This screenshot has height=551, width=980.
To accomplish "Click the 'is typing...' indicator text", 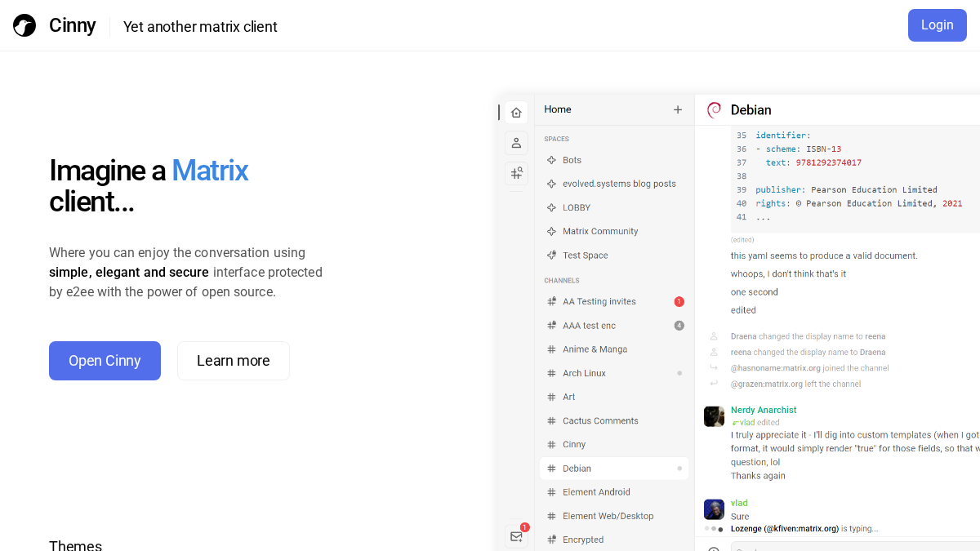I will (x=860, y=529).
